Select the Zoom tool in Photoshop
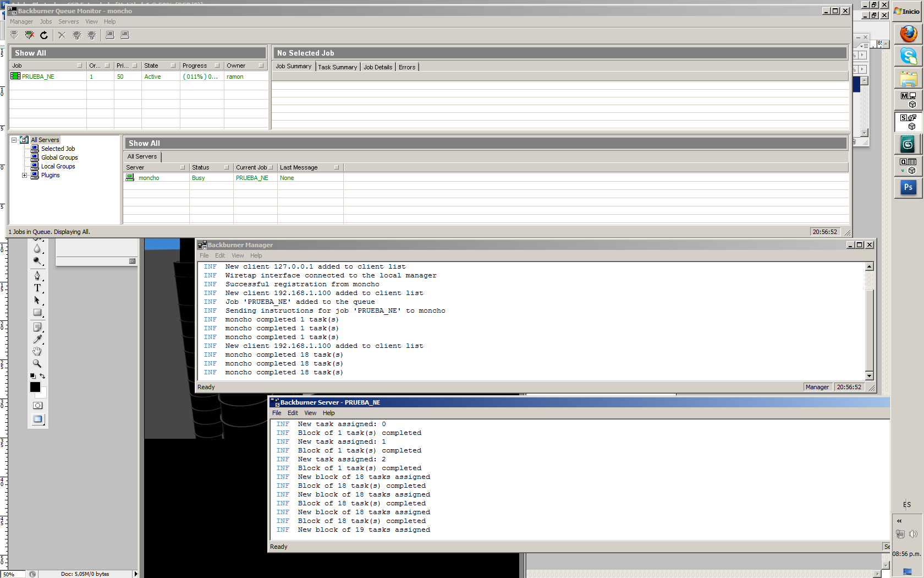The height and width of the screenshot is (578, 924). (x=37, y=364)
